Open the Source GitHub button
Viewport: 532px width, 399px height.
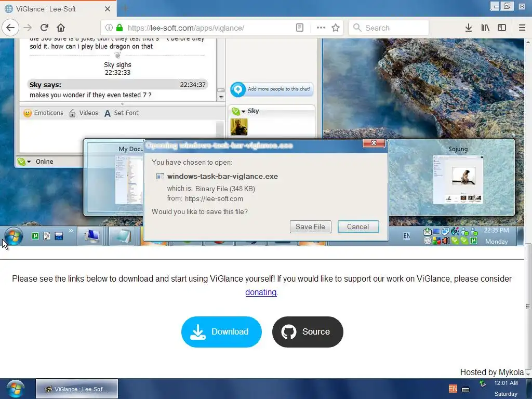(308, 332)
